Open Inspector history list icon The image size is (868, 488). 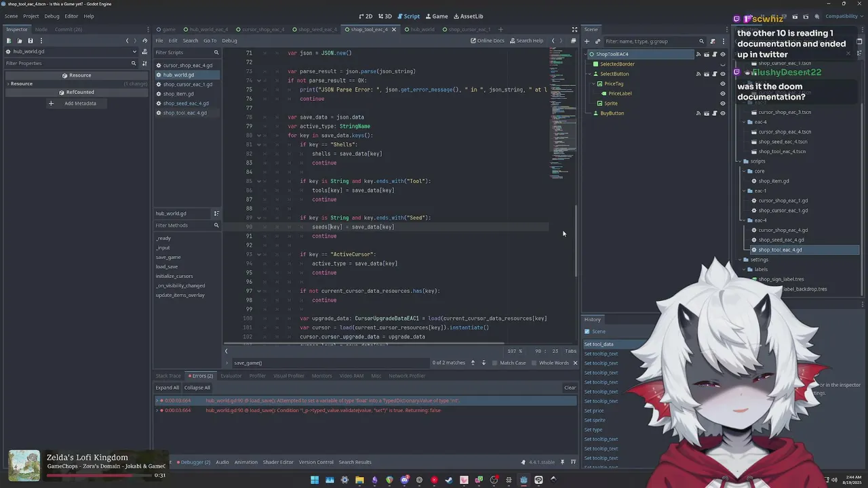(x=144, y=41)
